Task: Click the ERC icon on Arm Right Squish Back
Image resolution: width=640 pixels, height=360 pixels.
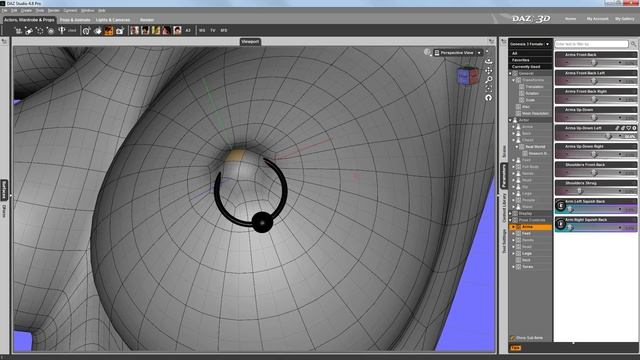Action: (x=560, y=224)
